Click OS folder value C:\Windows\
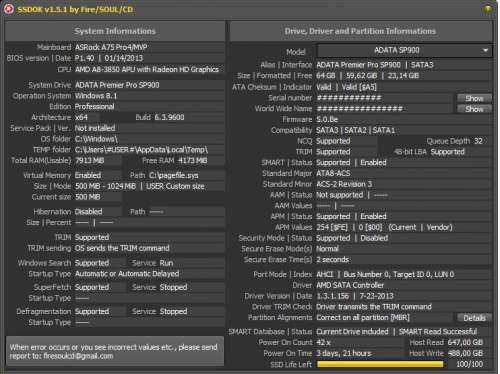Viewport: 500px width, 374px height. 96,139
